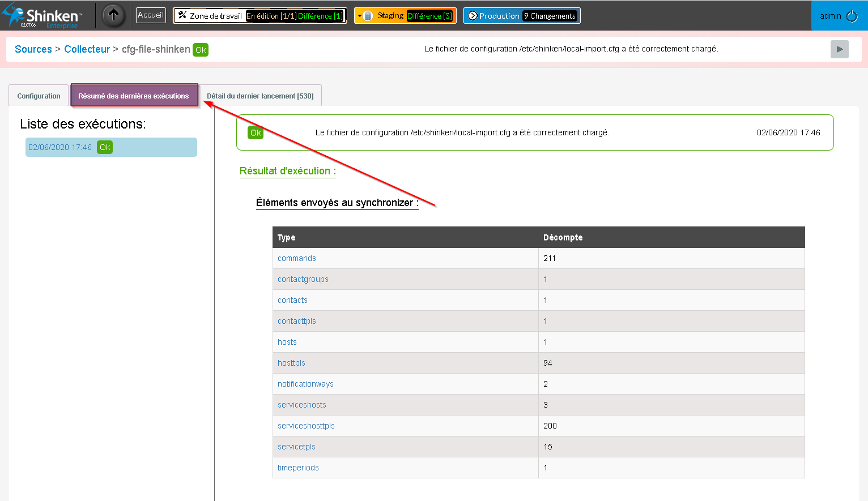Screen dimensions: 868x501
Task: Click the green Ok badge in result banner
Action: tap(256, 132)
